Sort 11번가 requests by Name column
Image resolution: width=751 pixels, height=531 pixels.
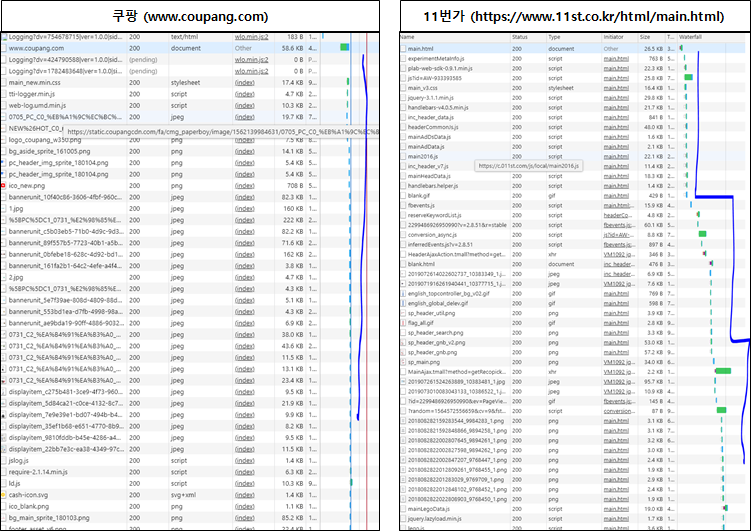point(407,37)
